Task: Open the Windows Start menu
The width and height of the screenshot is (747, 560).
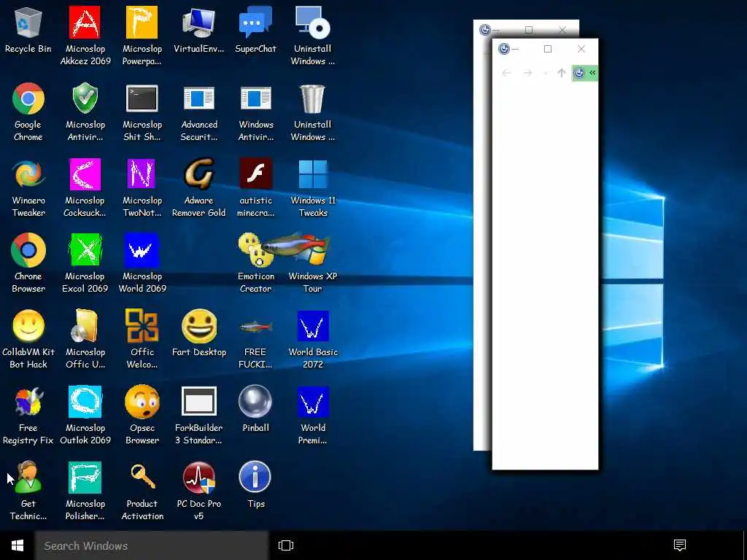Action: 18,545
